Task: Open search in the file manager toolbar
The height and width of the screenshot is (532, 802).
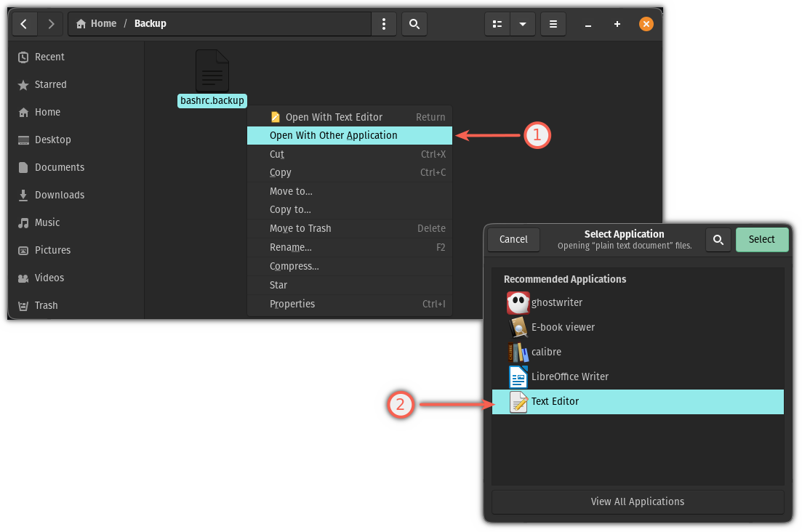Action: click(x=414, y=24)
